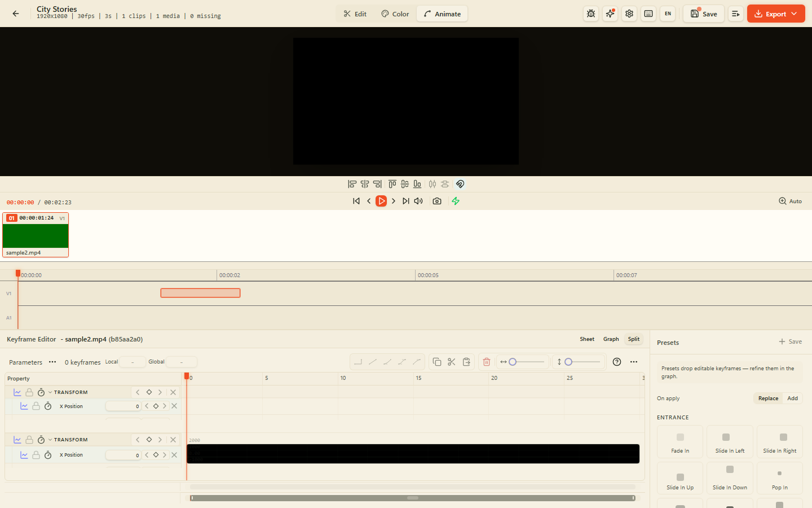Save a new preset in Presets panel
Viewport: 812px width, 508px height.
(791, 341)
